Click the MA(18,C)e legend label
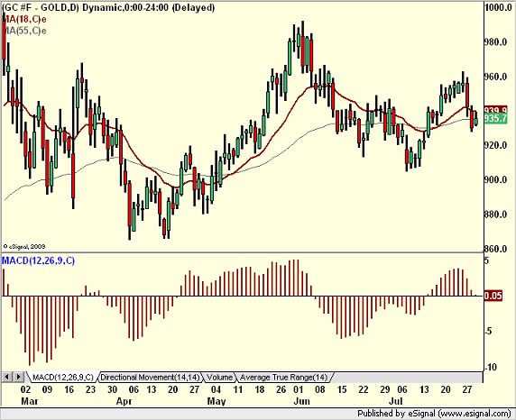Viewport: 516px width, 420px height. (x=24, y=20)
